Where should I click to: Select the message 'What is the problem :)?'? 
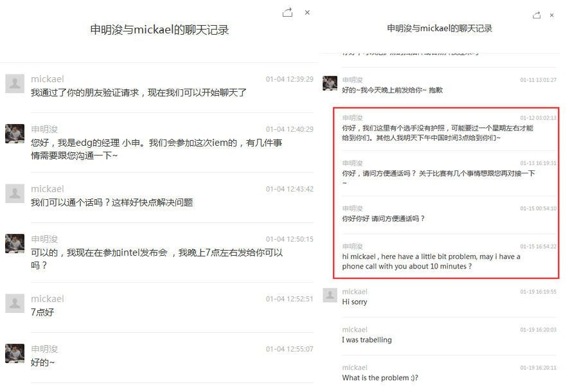click(x=380, y=378)
